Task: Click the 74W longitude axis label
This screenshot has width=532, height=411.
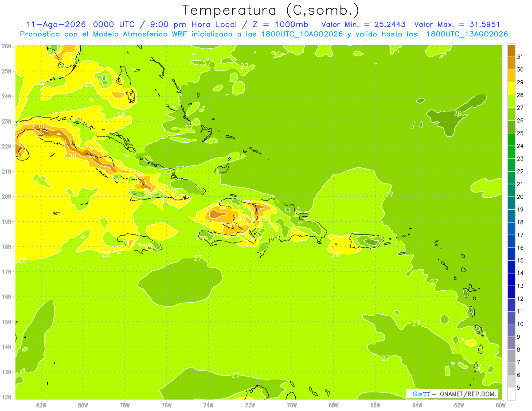Action: [208, 405]
